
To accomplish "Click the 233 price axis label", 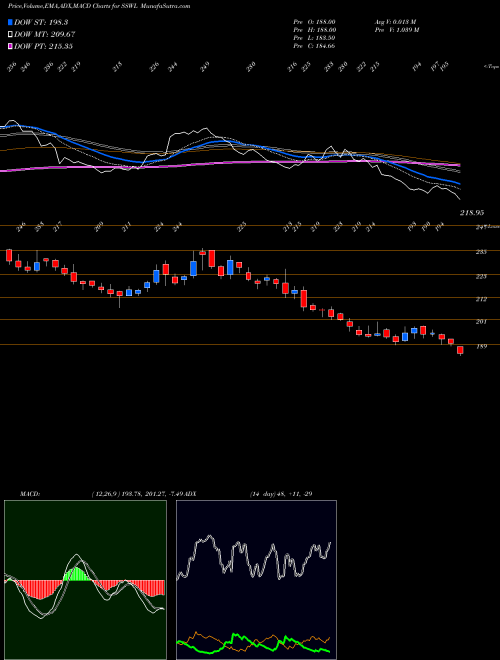I will 481,252.
